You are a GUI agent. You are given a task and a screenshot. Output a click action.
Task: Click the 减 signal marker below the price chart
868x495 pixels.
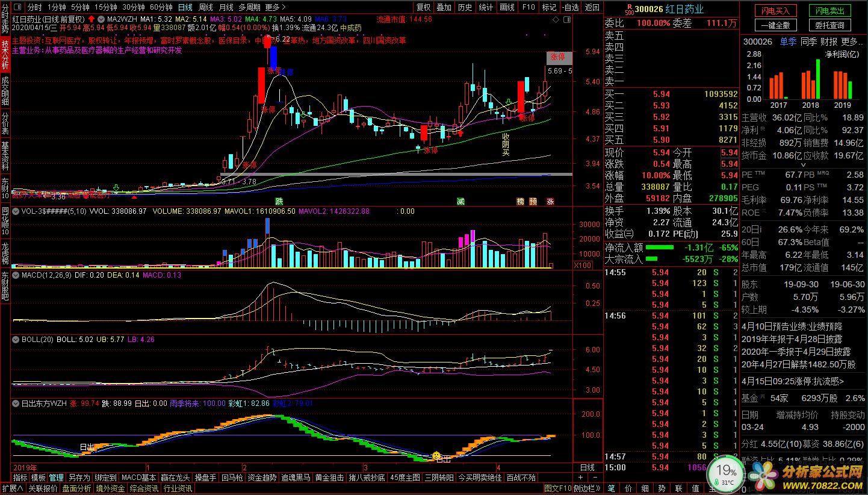(x=460, y=201)
